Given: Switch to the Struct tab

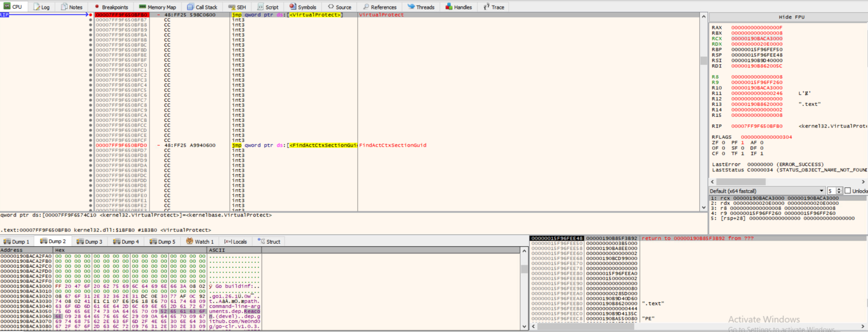Looking at the screenshot, I should click(269, 241).
